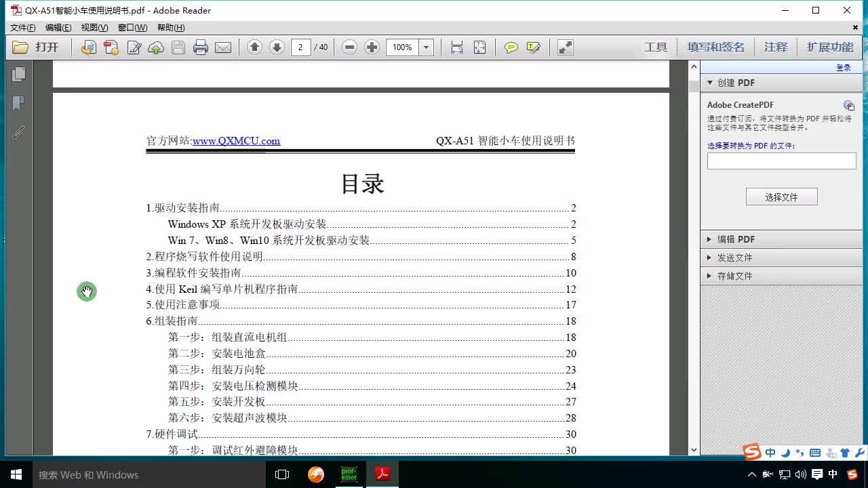The width and height of the screenshot is (868, 488).
Task: Open the 注释 comment pane
Action: click(776, 47)
